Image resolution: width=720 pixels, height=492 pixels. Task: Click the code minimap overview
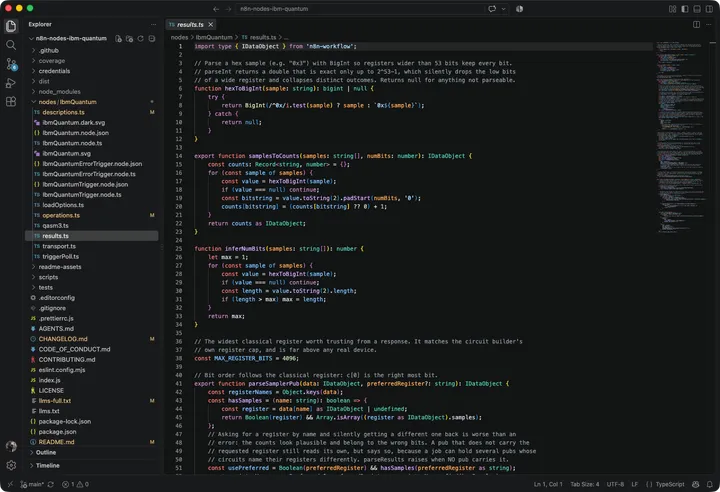(x=681, y=138)
